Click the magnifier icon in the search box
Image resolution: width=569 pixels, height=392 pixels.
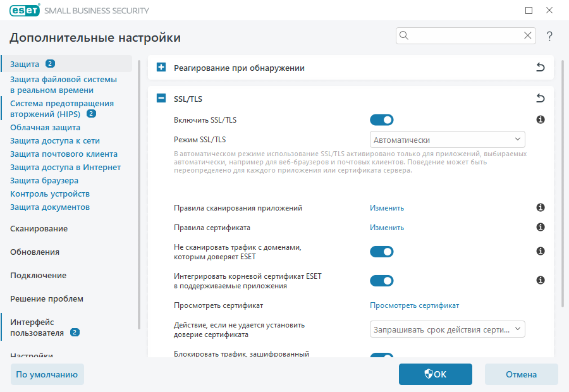tap(403, 35)
